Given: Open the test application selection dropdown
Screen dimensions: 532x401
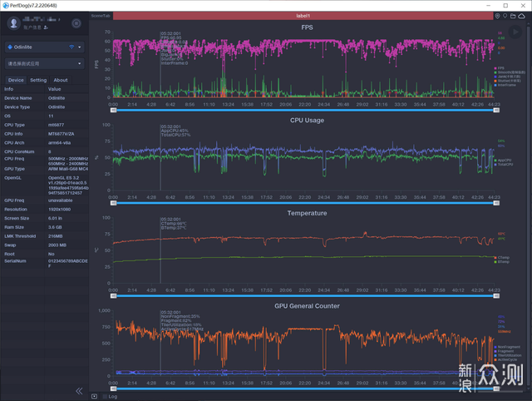Looking at the screenshot, I should [x=44, y=63].
